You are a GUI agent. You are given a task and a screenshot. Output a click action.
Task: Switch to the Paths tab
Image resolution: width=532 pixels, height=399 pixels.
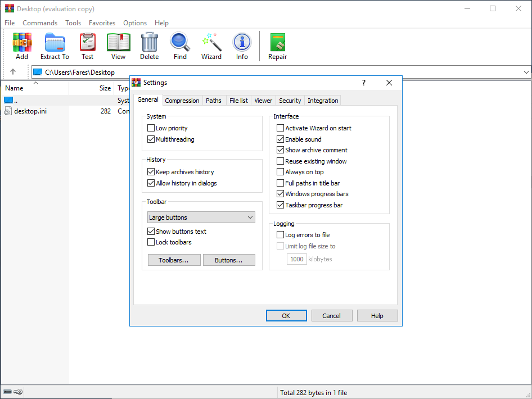(213, 101)
